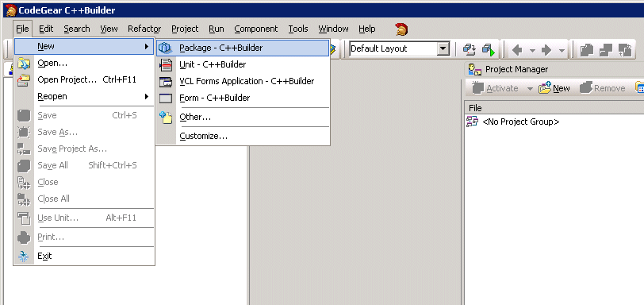Click the Open folder icon in File menu
The width and height of the screenshot is (644, 305).
coord(24,64)
